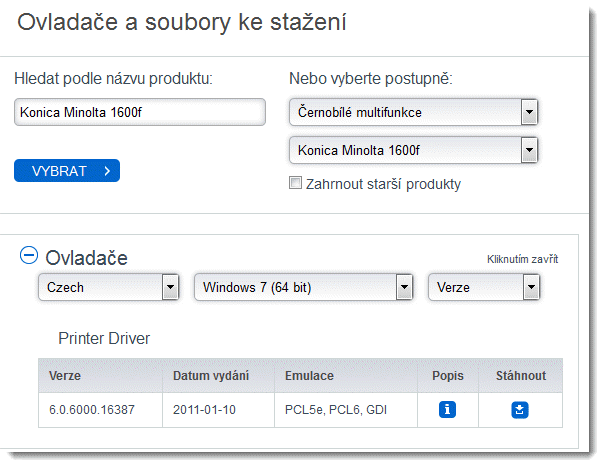Click the blue info icon under Popis

448,409
